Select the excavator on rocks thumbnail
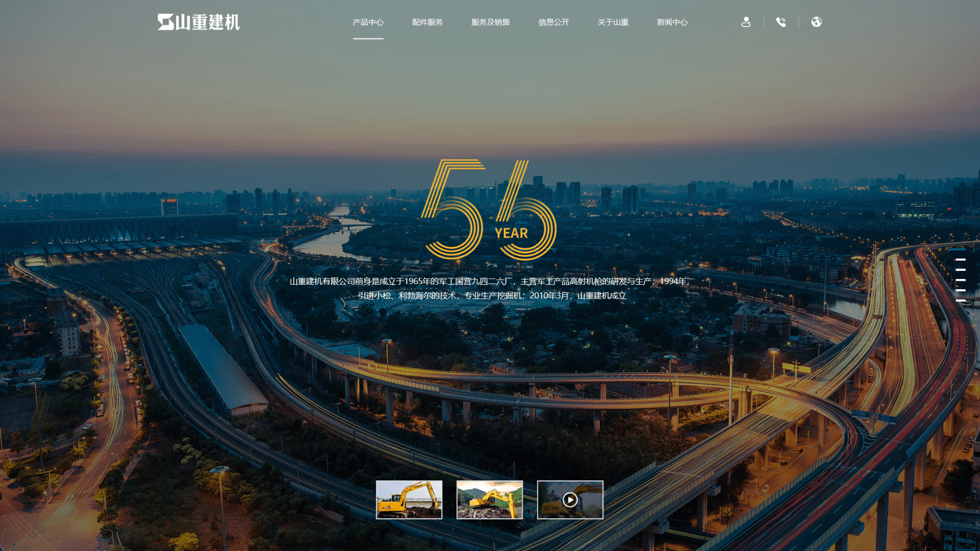The width and height of the screenshot is (980, 551). click(489, 500)
